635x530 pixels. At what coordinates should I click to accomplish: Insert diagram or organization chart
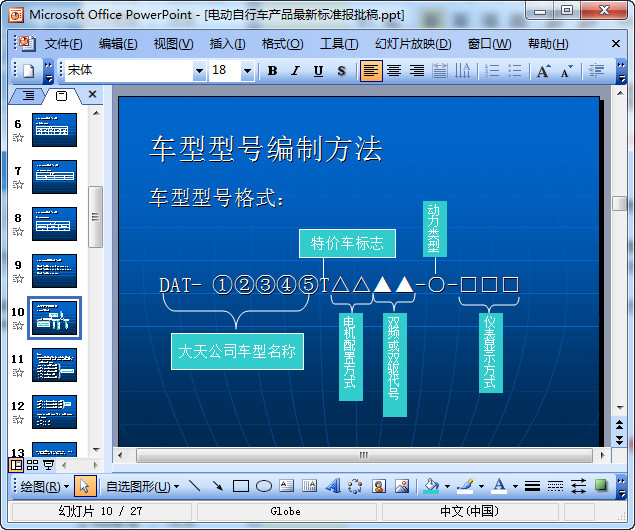[355, 486]
